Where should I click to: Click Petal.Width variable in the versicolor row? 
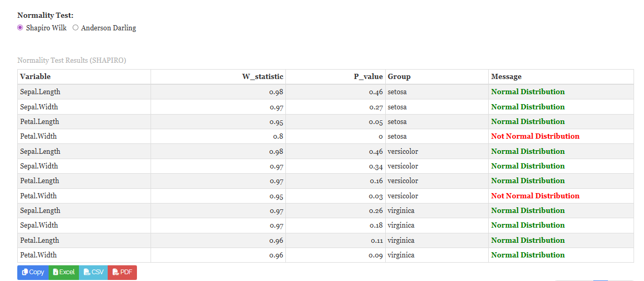(39, 196)
